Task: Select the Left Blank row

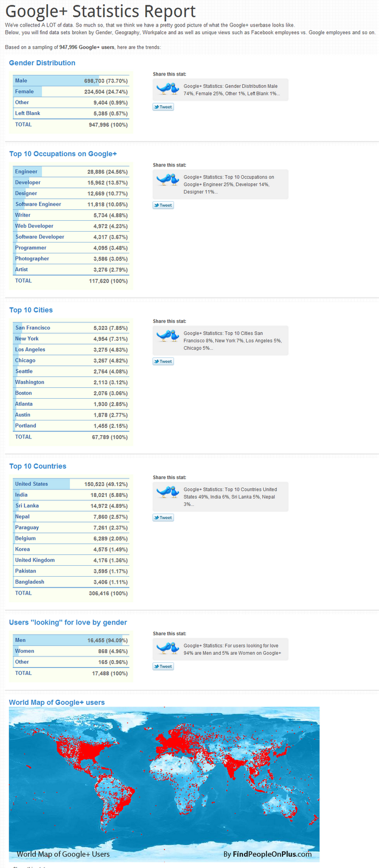Action: click(71, 113)
